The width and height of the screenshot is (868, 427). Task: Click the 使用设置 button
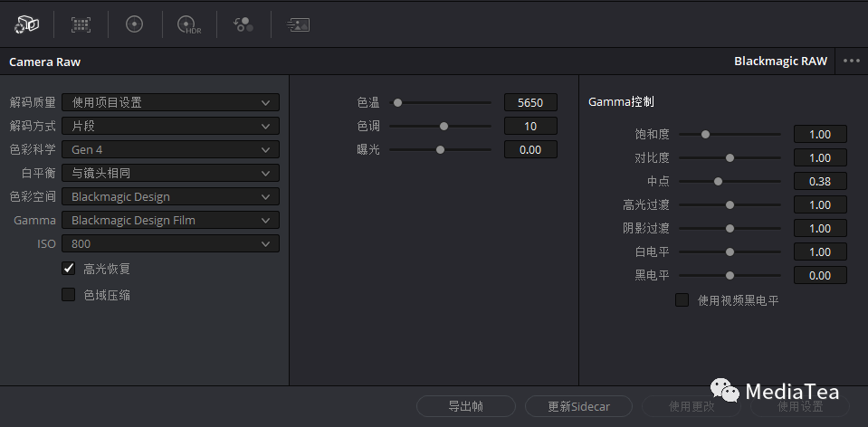tap(800, 406)
